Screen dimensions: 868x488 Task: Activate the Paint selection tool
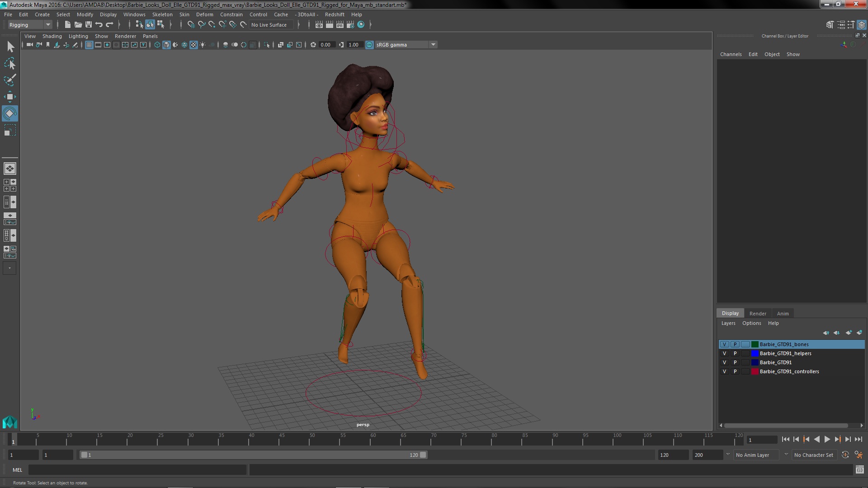10,80
